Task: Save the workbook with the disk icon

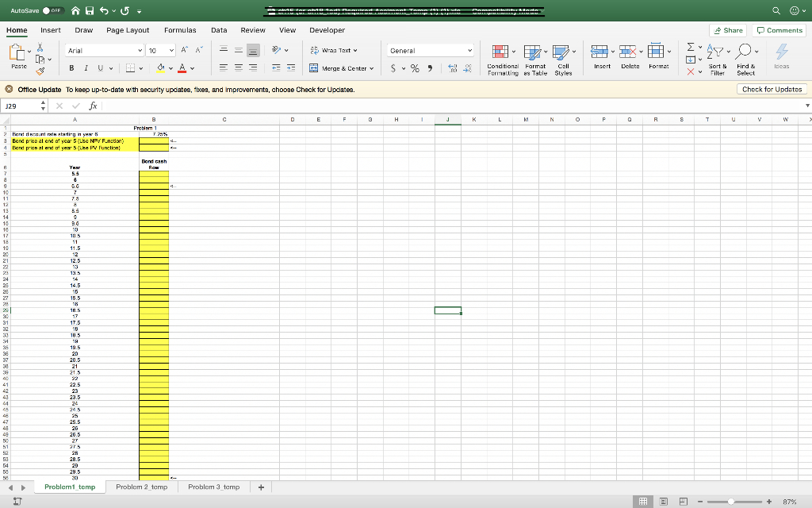Action: tap(90, 10)
